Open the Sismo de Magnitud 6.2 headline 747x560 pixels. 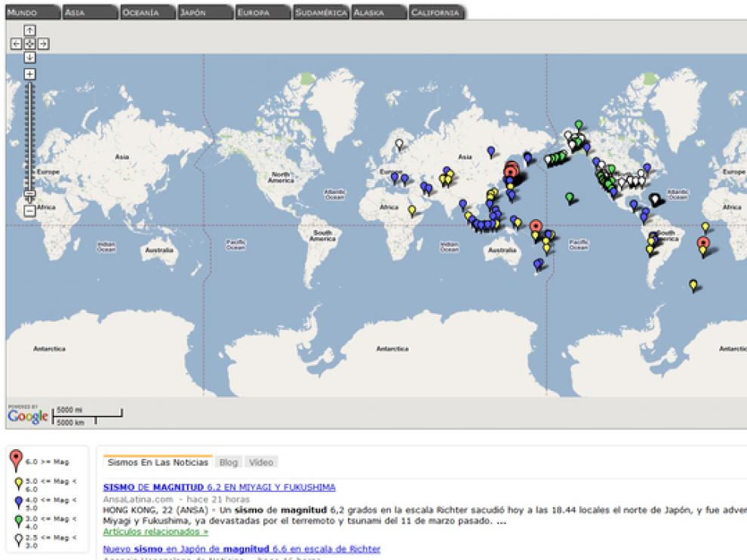(x=219, y=487)
